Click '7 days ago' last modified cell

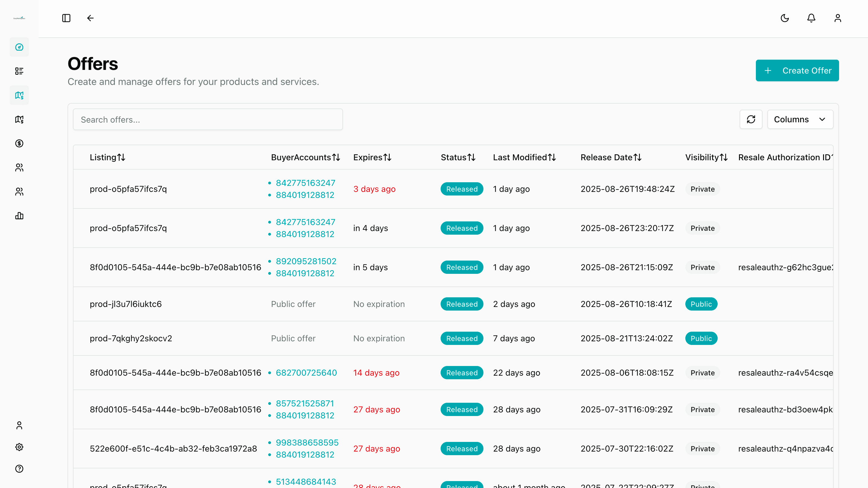[x=514, y=339]
